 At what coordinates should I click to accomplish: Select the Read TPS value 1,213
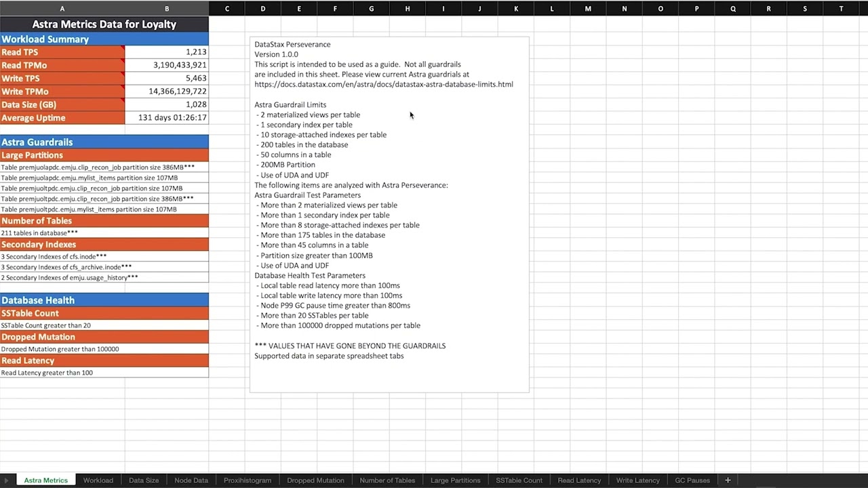tap(167, 52)
